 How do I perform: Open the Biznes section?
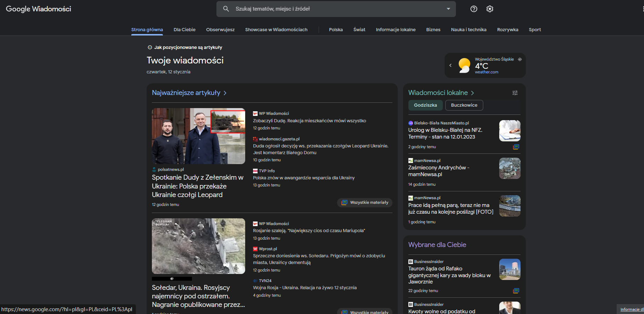point(433,30)
